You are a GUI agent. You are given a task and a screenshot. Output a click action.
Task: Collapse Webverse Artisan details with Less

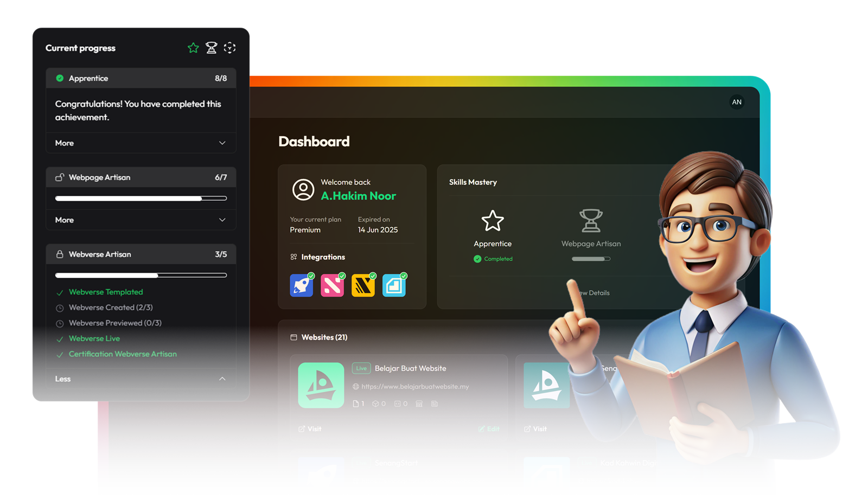(x=141, y=379)
